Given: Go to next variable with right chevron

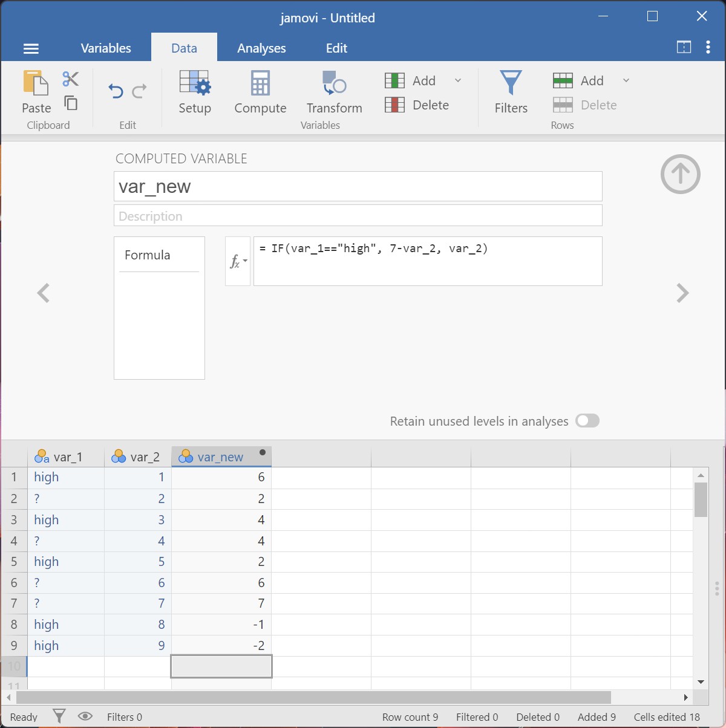Looking at the screenshot, I should click(x=682, y=293).
